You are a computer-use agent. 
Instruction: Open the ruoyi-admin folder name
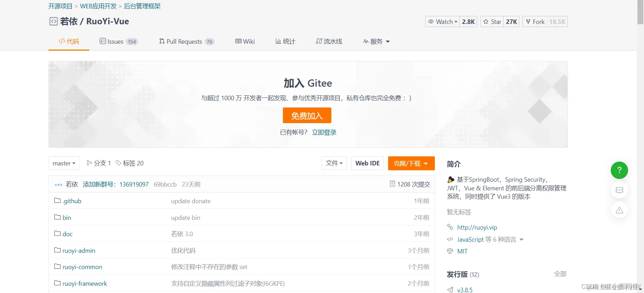coord(79,251)
